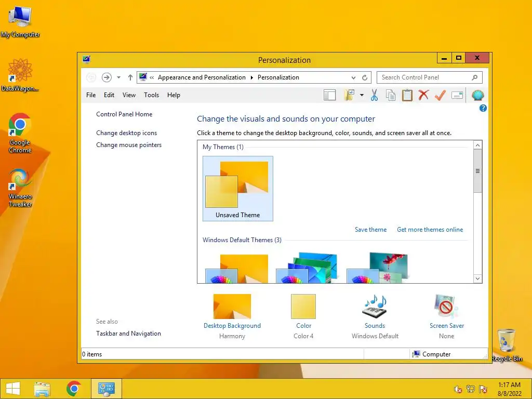Click the Computer status bar entry
Image resolution: width=532 pixels, height=399 pixels.
tap(431, 354)
